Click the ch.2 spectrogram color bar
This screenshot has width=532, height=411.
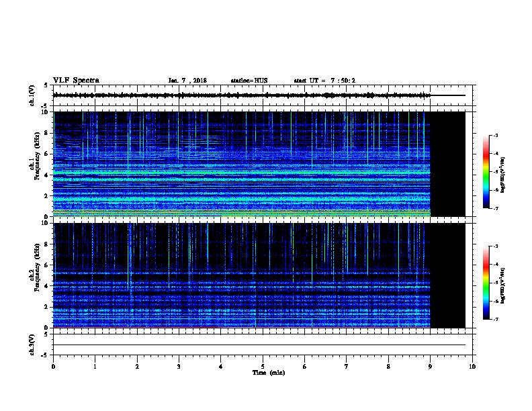486,283
